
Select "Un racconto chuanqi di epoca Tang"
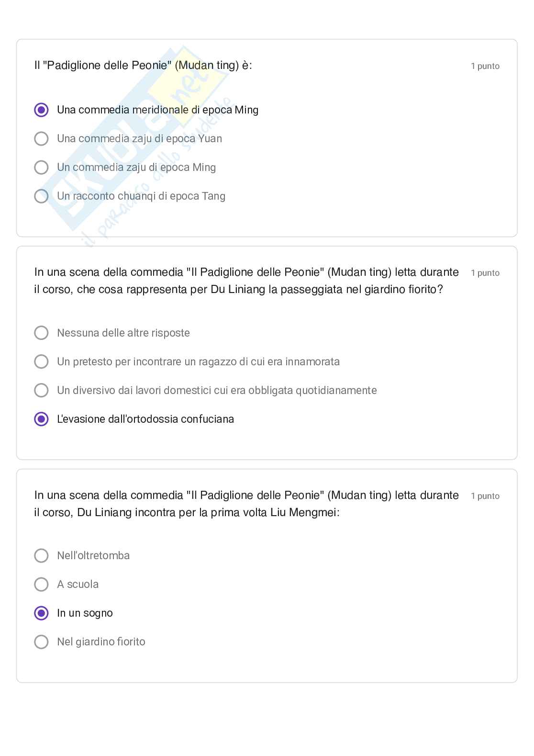coord(42,196)
